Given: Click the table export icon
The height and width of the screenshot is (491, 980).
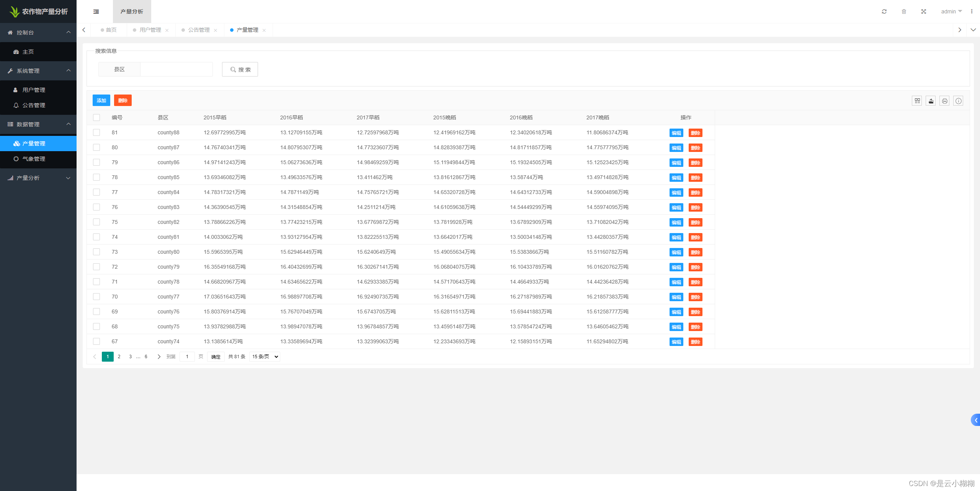Looking at the screenshot, I should pyautogui.click(x=931, y=101).
